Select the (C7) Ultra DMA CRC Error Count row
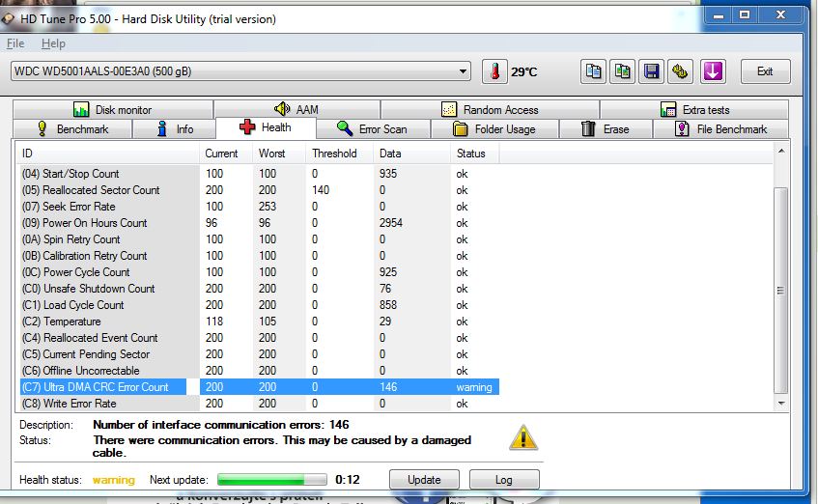This screenshot has width=818, height=504. coord(259,387)
